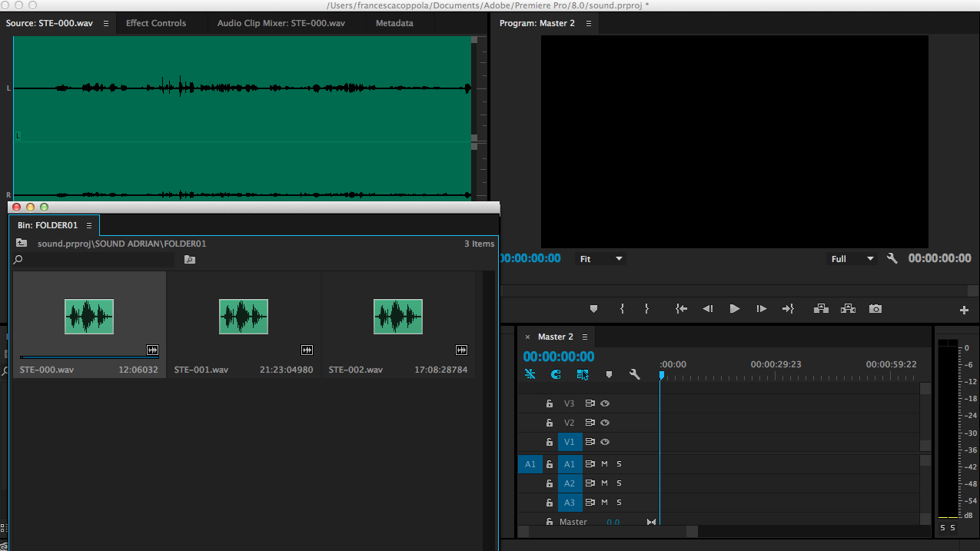
Task: Add a marker in the Program monitor
Action: (593, 309)
